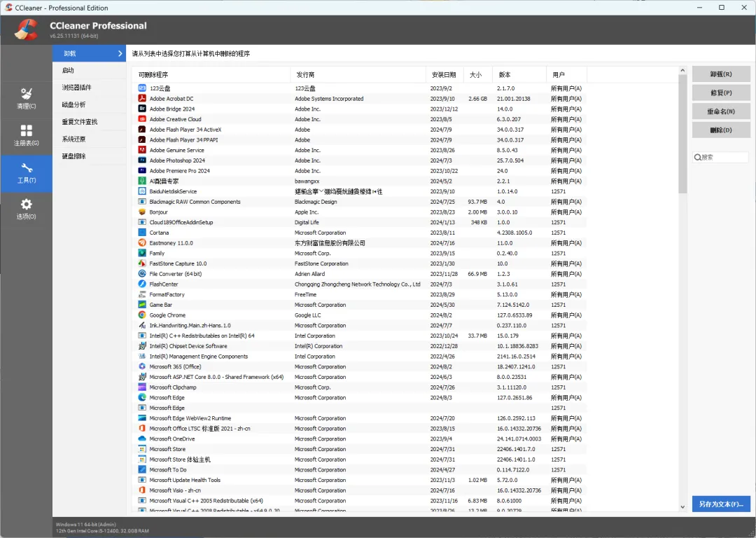
Task: Click in the 搜索 search field
Action: coord(721,157)
